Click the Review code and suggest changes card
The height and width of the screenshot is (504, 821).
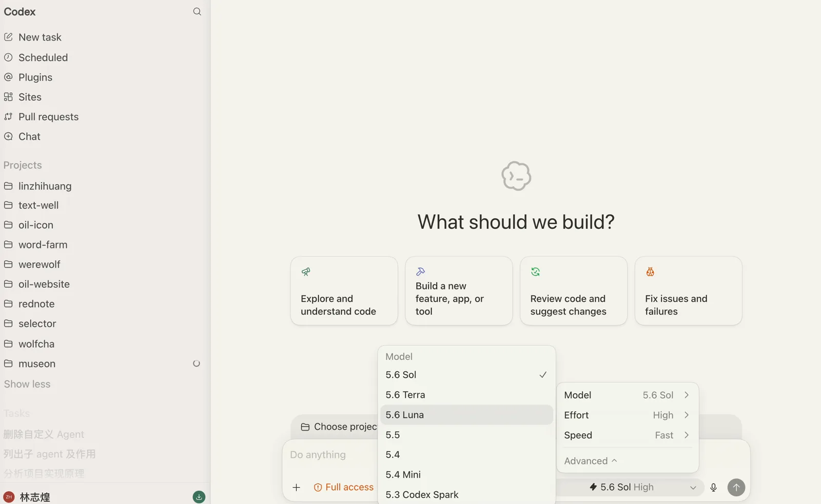click(574, 291)
